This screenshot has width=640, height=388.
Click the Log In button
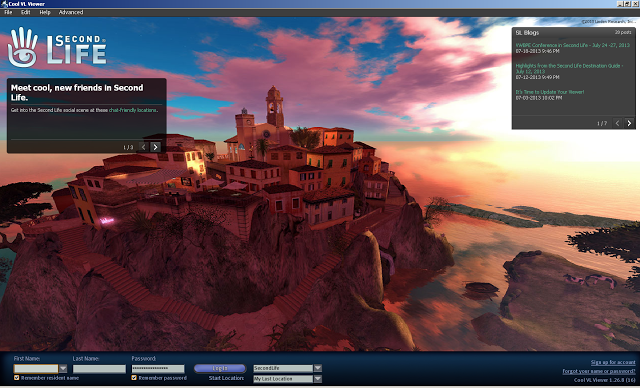click(x=220, y=368)
